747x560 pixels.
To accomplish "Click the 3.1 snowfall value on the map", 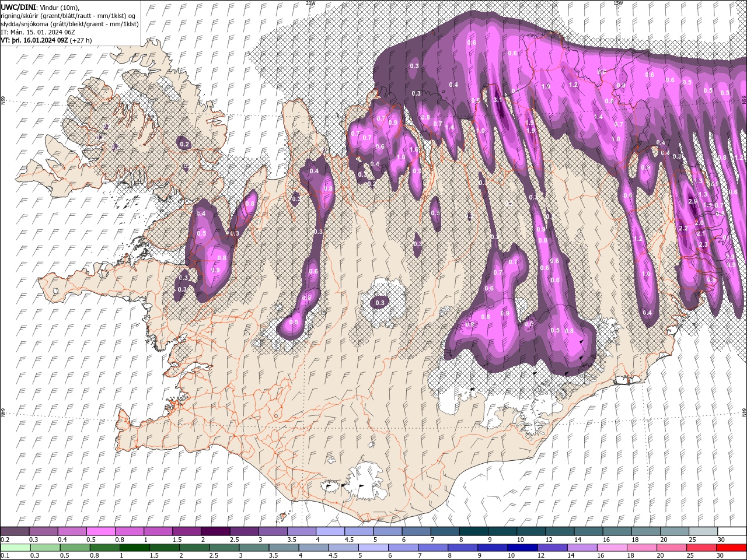I will (x=498, y=100).
